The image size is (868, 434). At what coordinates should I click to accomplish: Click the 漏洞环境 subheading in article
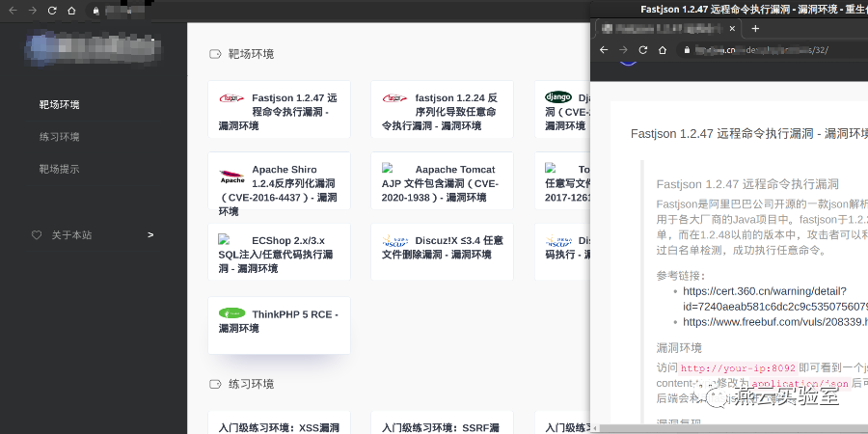coord(679,348)
